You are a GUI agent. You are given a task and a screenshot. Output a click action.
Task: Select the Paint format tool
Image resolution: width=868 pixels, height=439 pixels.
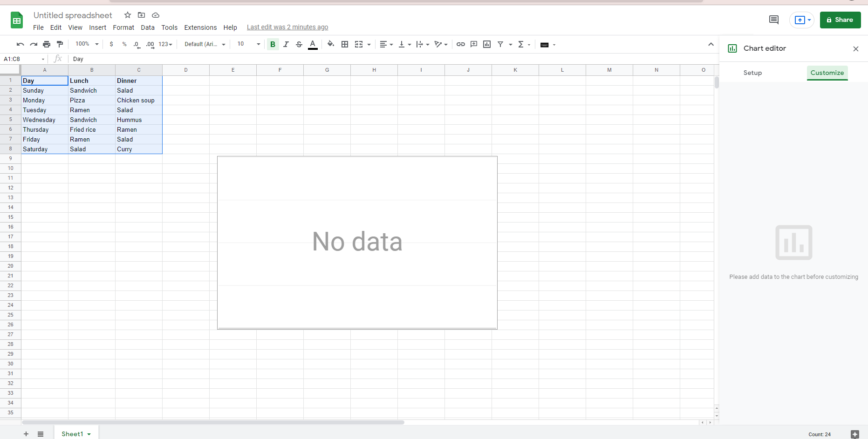(x=60, y=44)
